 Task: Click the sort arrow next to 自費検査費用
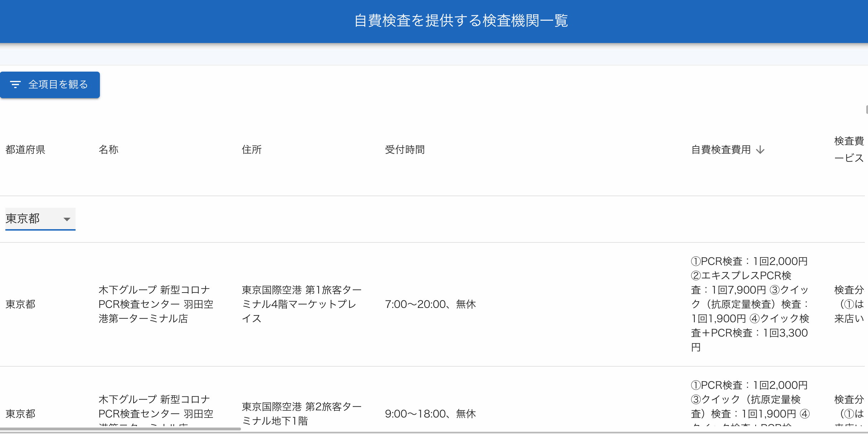[760, 150]
